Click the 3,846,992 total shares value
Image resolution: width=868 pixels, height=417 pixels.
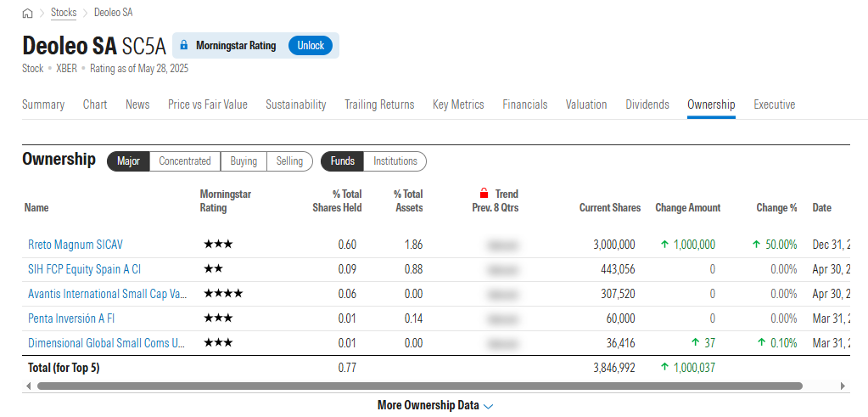(613, 367)
